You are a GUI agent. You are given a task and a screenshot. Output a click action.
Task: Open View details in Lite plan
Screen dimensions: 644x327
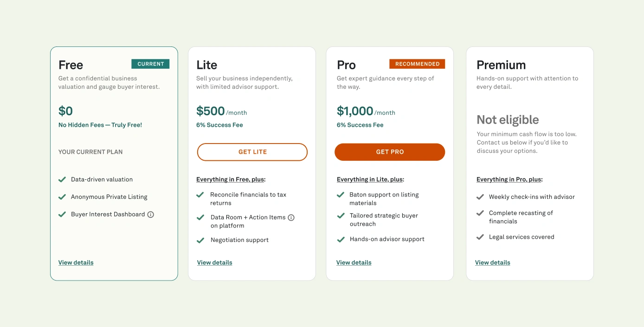215,262
